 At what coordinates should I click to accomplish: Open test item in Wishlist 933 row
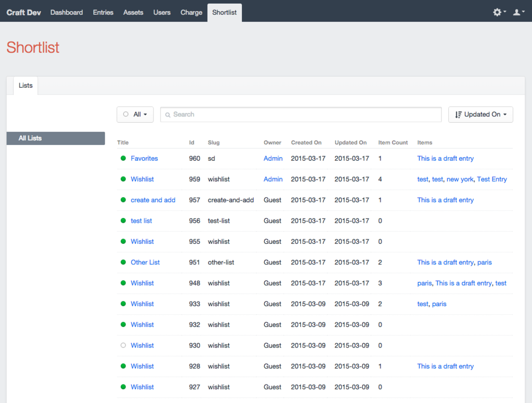click(x=423, y=304)
